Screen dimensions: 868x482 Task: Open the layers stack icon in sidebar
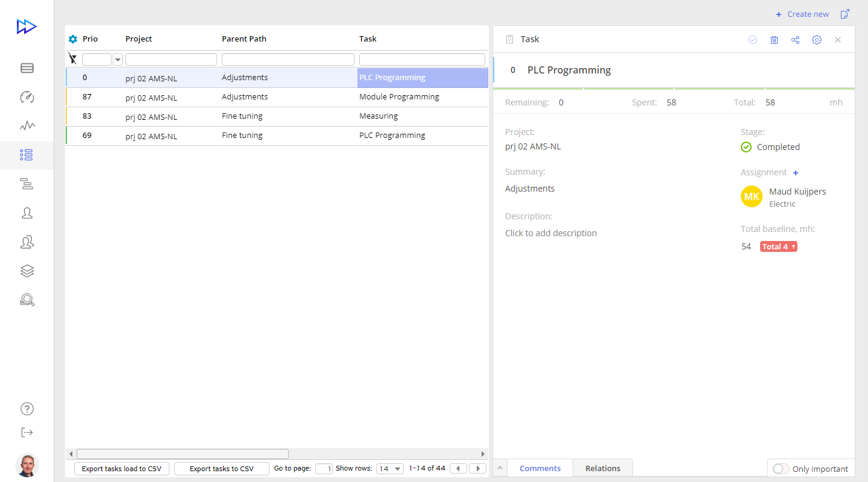coord(27,271)
